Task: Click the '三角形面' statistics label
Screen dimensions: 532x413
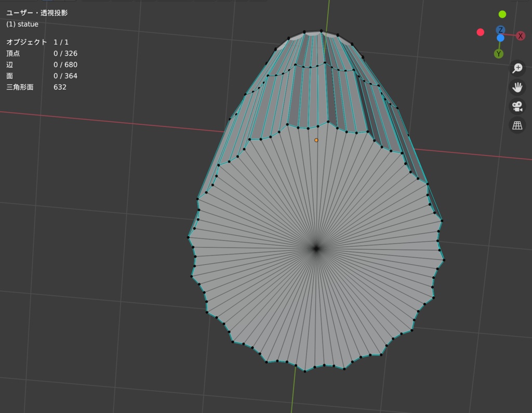Action: pos(20,87)
